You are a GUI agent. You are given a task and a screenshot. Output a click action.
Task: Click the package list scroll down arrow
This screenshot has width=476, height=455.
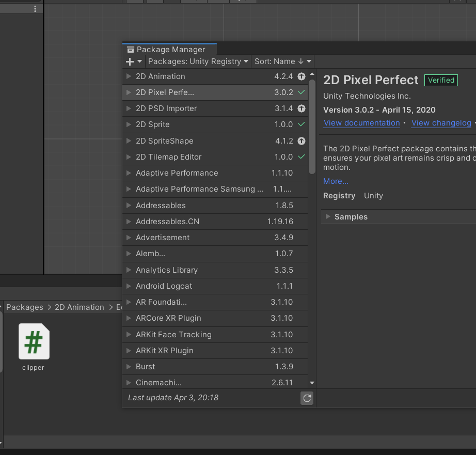(312, 383)
